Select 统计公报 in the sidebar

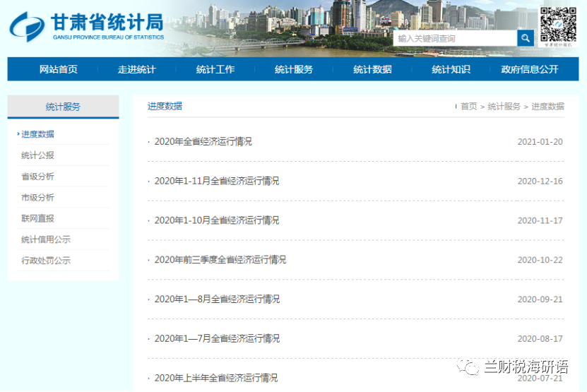click(x=37, y=155)
